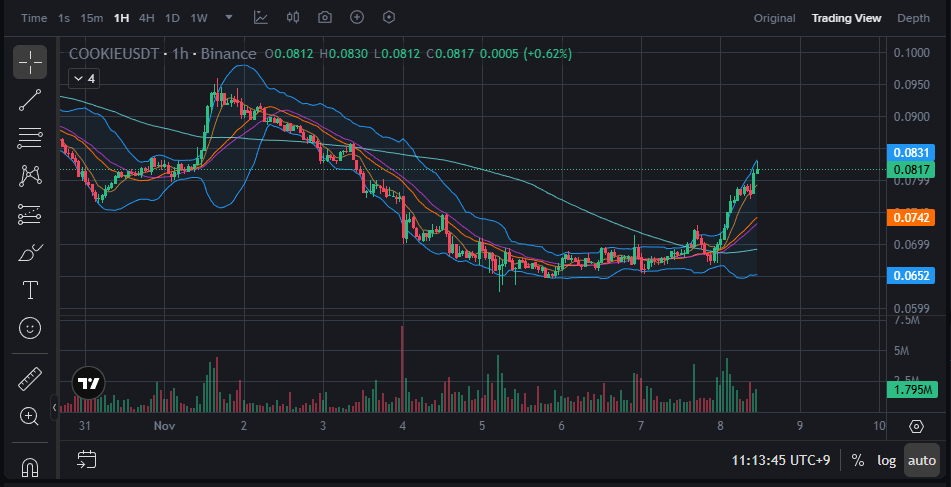Toggle log scale mode
The image size is (951, 487).
(886, 460)
